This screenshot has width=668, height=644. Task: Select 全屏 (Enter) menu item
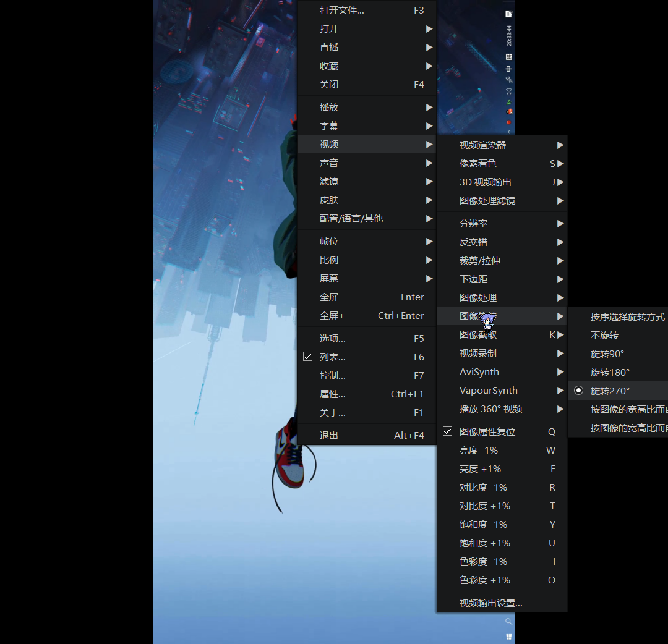click(366, 297)
